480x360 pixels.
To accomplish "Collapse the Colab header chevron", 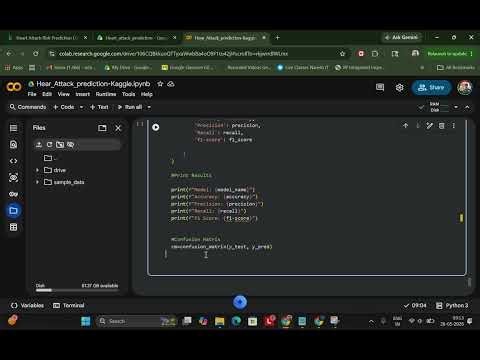I will [x=467, y=107].
